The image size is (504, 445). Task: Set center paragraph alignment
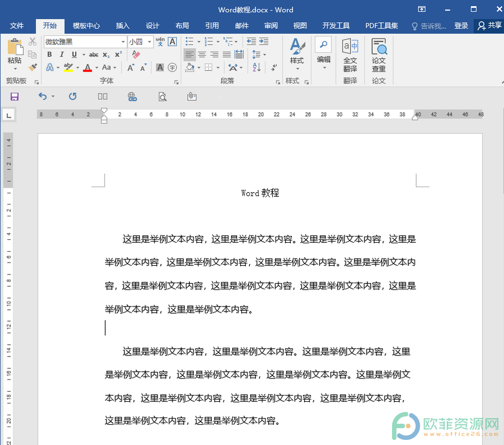(x=202, y=54)
